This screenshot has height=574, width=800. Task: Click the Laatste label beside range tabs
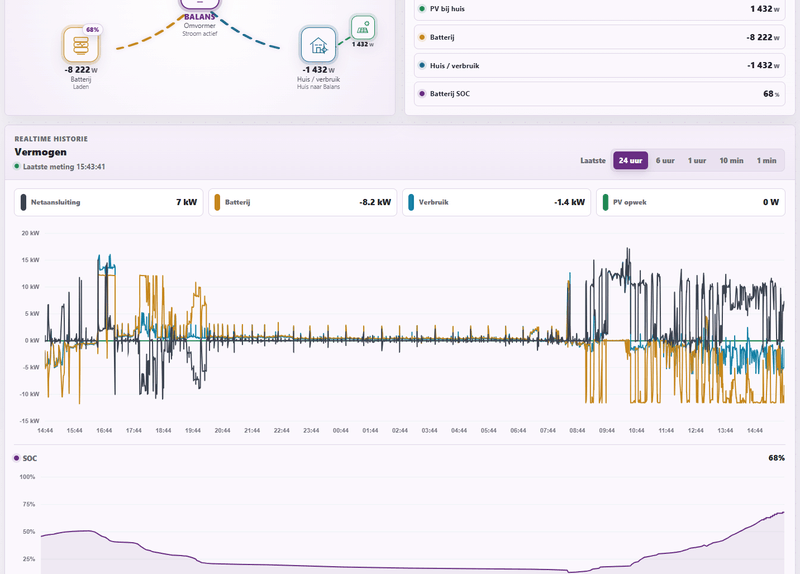[x=592, y=160]
